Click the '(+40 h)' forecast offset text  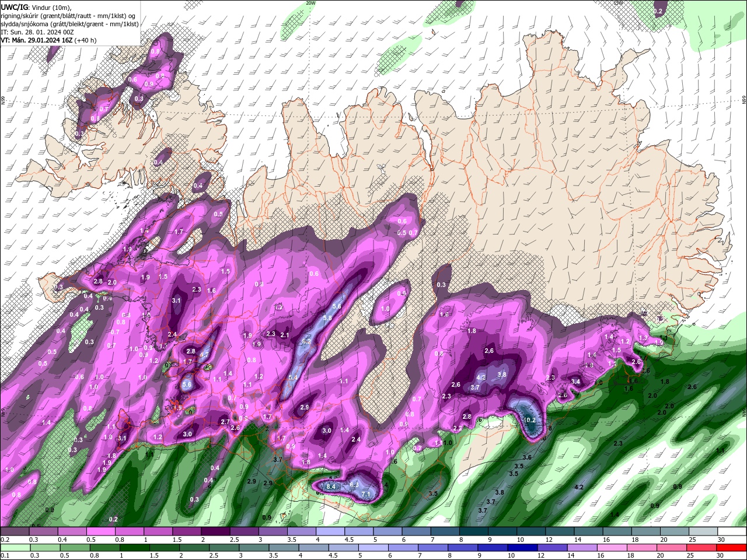pyautogui.click(x=86, y=40)
